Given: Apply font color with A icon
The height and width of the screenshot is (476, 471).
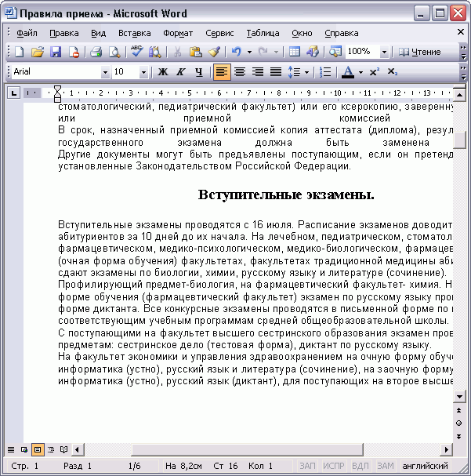Looking at the screenshot, I should [x=348, y=72].
